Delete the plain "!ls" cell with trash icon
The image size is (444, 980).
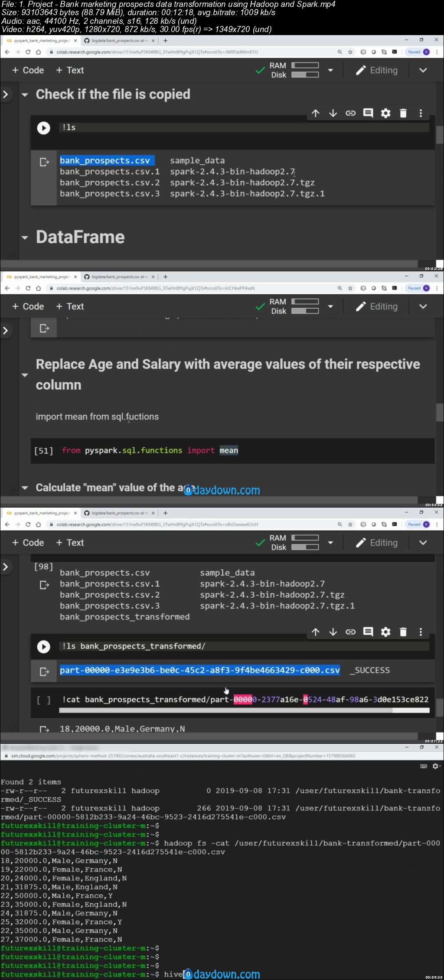click(403, 113)
